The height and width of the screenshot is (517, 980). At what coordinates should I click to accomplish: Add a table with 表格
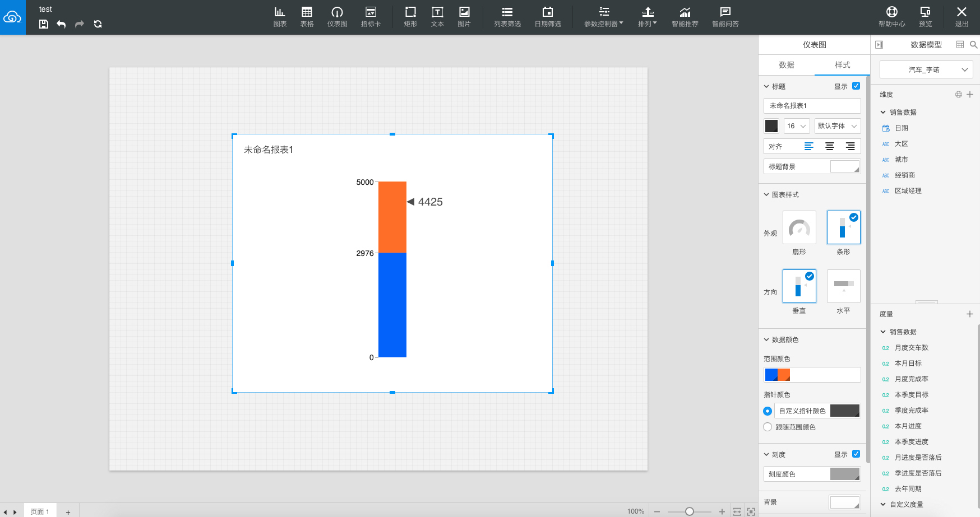pyautogui.click(x=307, y=17)
